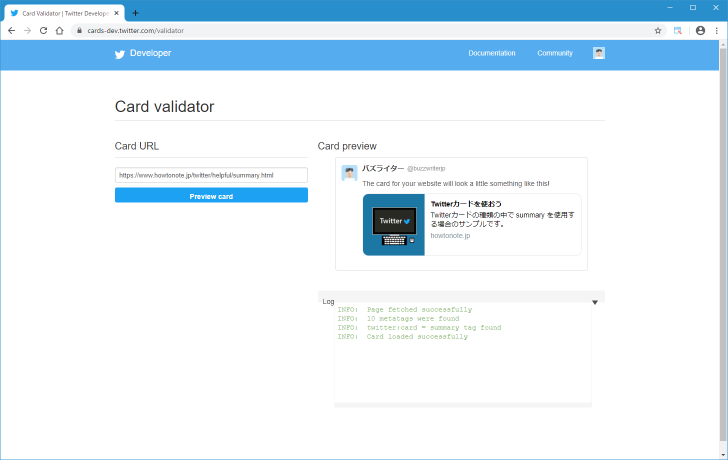Click the バズライター profile avatar in preview

350,173
